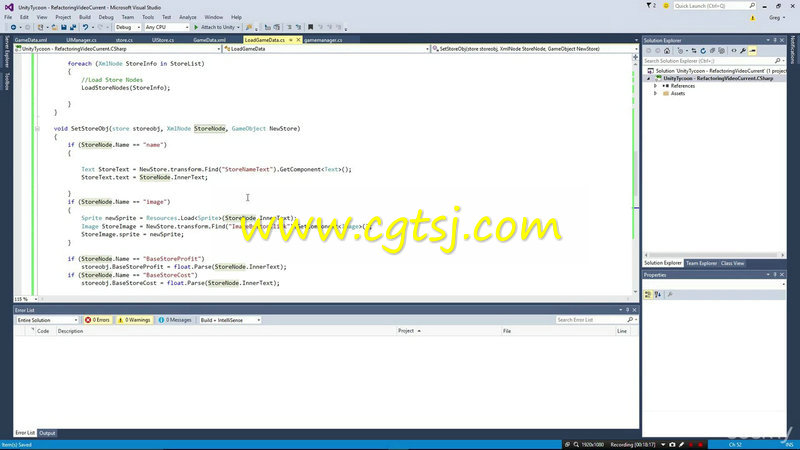
Task: Click the Attach to Unity button
Action: pos(217,27)
